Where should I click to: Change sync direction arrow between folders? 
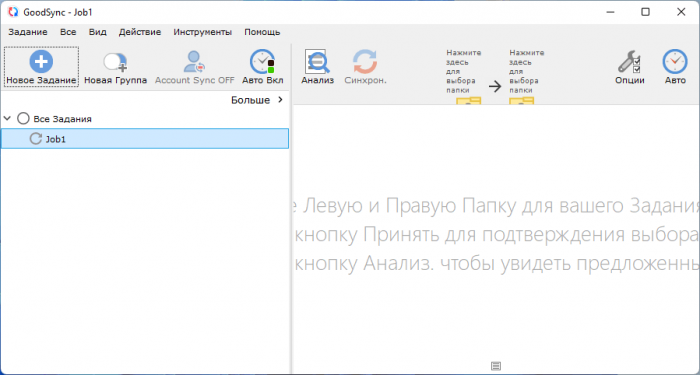tap(495, 86)
